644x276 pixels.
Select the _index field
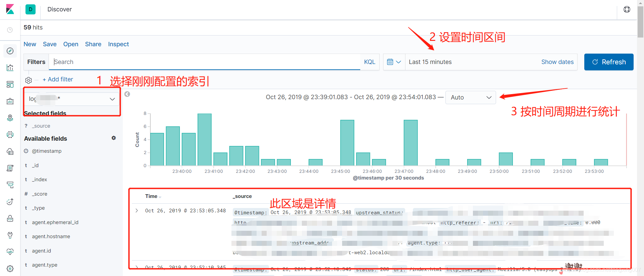coord(40,180)
